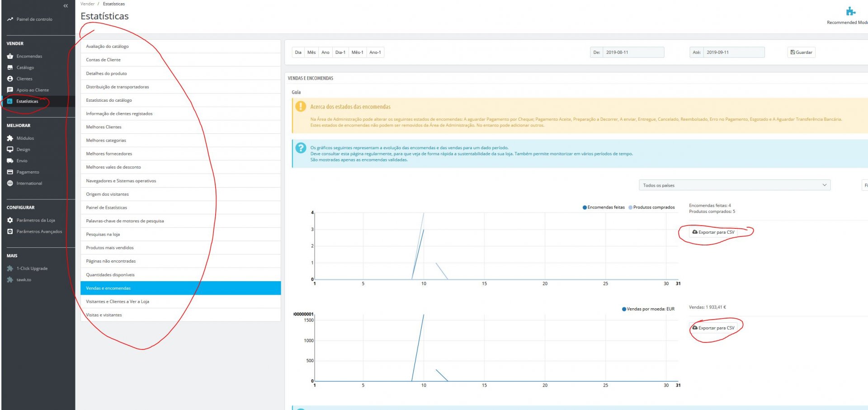The image size is (868, 410).
Task: Select the Mês date range tab
Action: [x=311, y=52]
